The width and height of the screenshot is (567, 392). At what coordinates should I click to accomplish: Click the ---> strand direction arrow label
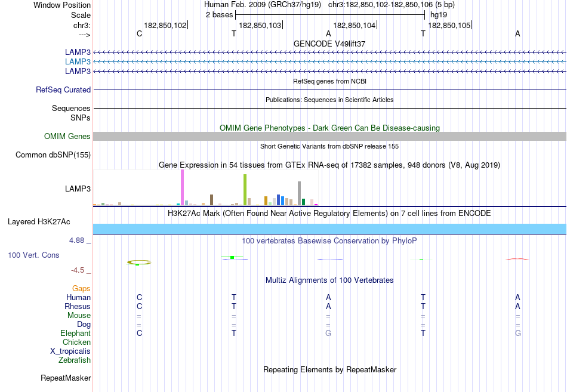[85, 35]
